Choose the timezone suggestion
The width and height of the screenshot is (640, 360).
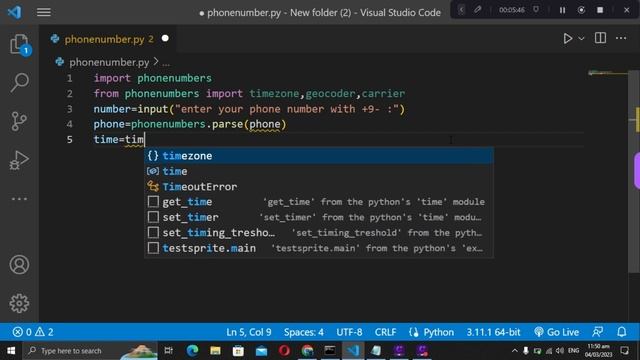coord(319,156)
